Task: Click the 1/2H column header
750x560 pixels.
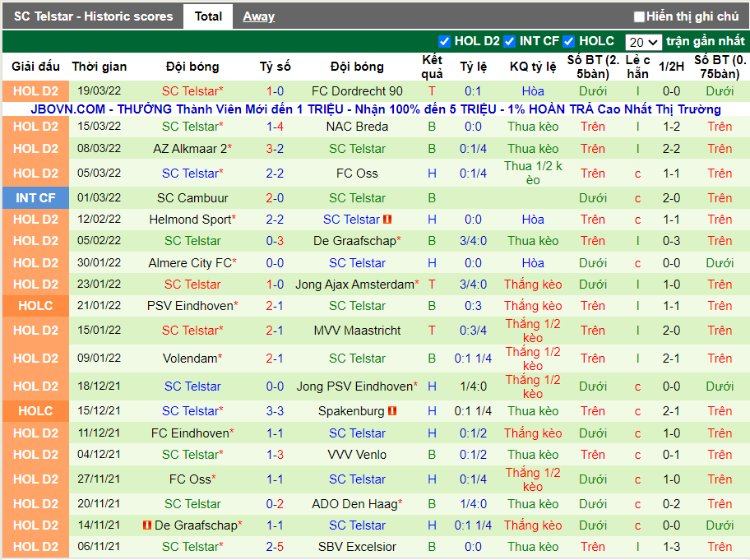Action: (671, 67)
